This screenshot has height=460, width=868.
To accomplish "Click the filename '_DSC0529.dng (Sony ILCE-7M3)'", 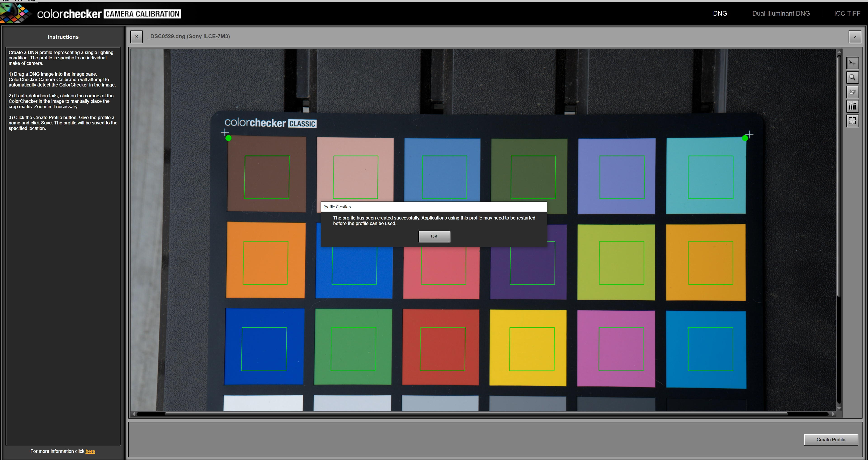I will tap(188, 36).
